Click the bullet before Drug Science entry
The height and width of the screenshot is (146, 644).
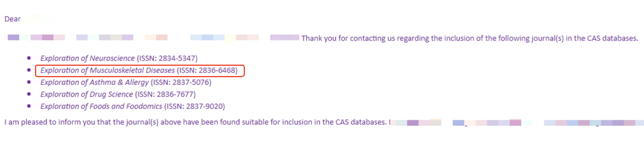click(29, 94)
